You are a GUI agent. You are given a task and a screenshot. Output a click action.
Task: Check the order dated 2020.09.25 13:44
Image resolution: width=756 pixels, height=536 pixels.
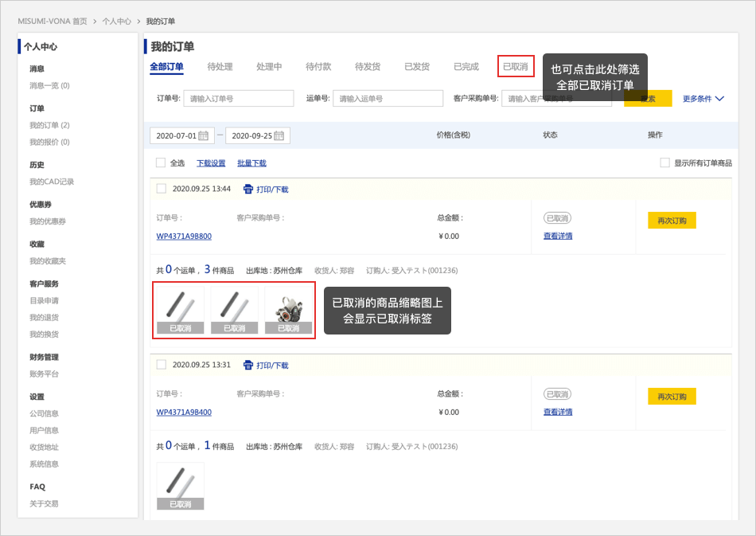(x=162, y=189)
